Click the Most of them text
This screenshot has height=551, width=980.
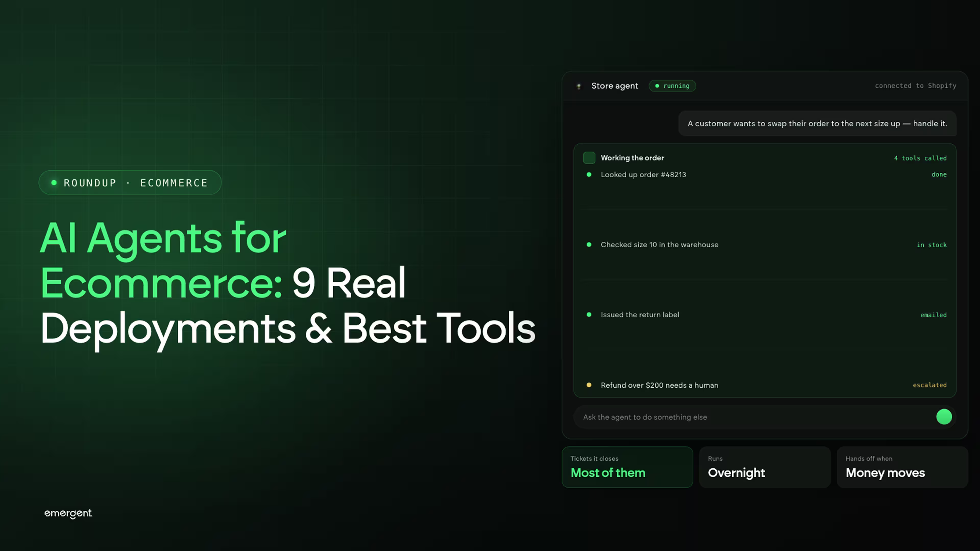pyautogui.click(x=608, y=473)
